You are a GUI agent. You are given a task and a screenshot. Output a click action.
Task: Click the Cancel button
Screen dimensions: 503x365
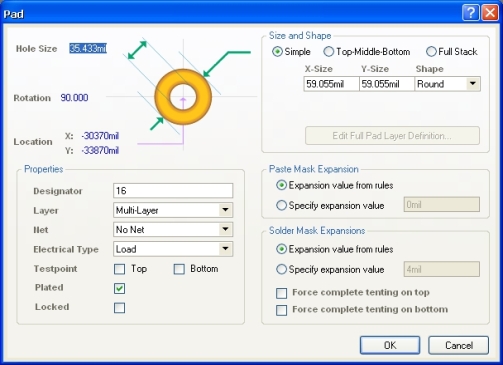pyautogui.click(x=458, y=345)
